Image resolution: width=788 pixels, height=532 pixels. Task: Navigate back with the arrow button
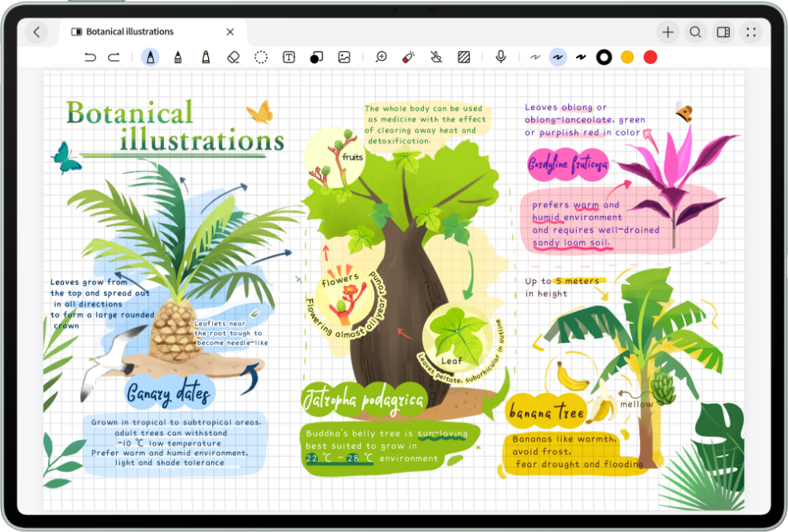click(39, 32)
